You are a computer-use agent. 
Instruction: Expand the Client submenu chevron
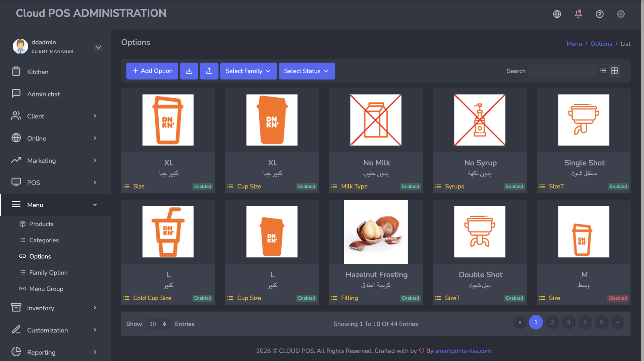click(95, 116)
